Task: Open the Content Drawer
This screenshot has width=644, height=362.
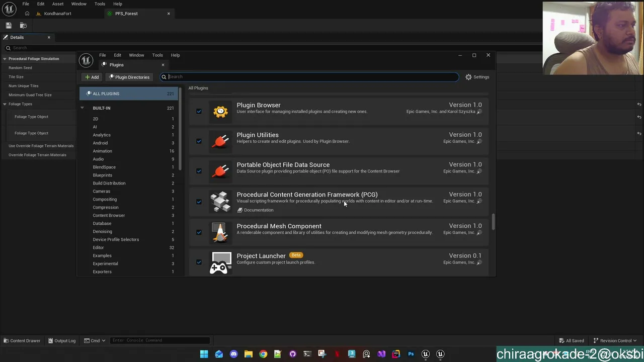Action: (22, 340)
